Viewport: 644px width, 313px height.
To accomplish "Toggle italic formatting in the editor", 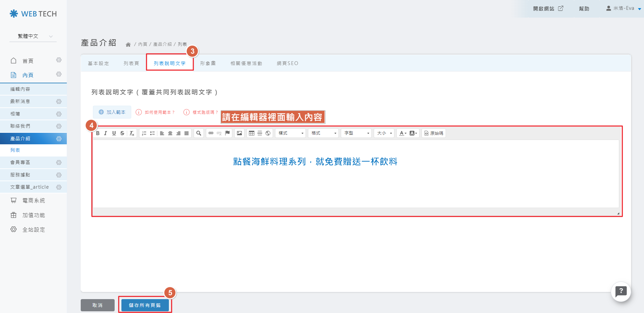I will pos(105,133).
